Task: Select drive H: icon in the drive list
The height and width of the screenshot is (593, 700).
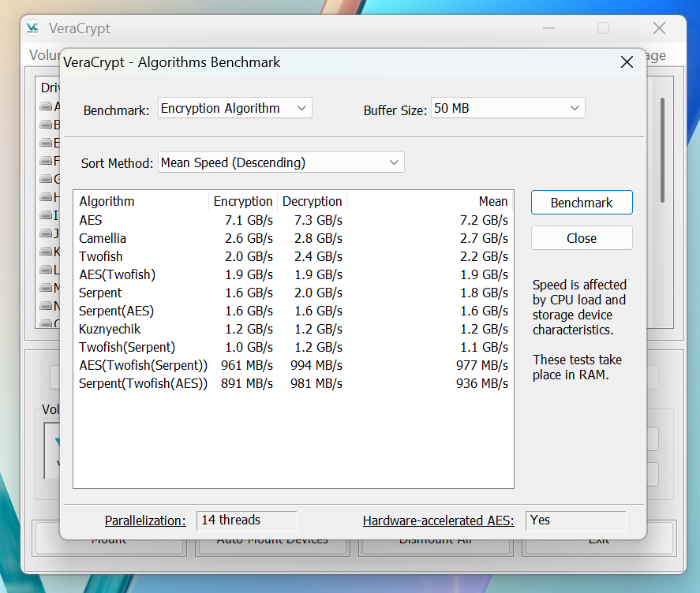Action: pos(45,197)
